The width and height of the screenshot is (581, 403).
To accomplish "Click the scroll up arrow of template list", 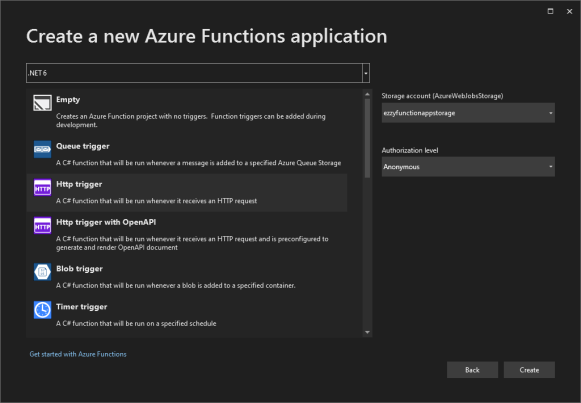I will pos(367,94).
